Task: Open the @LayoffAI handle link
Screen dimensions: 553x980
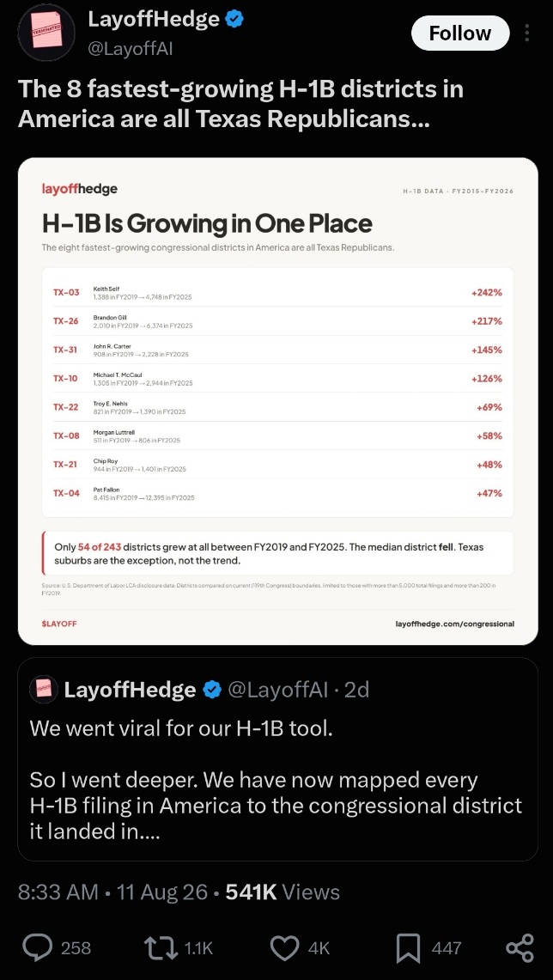Action: [130, 48]
